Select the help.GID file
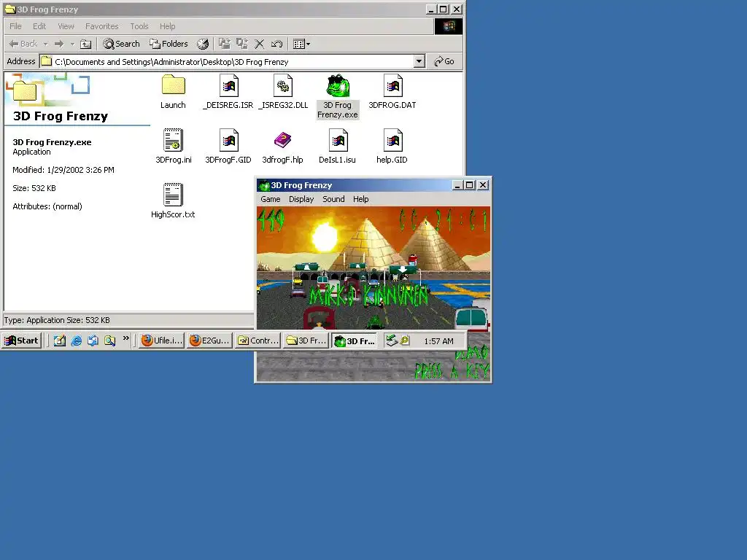This screenshot has width=747, height=560. [x=392, y=146]
